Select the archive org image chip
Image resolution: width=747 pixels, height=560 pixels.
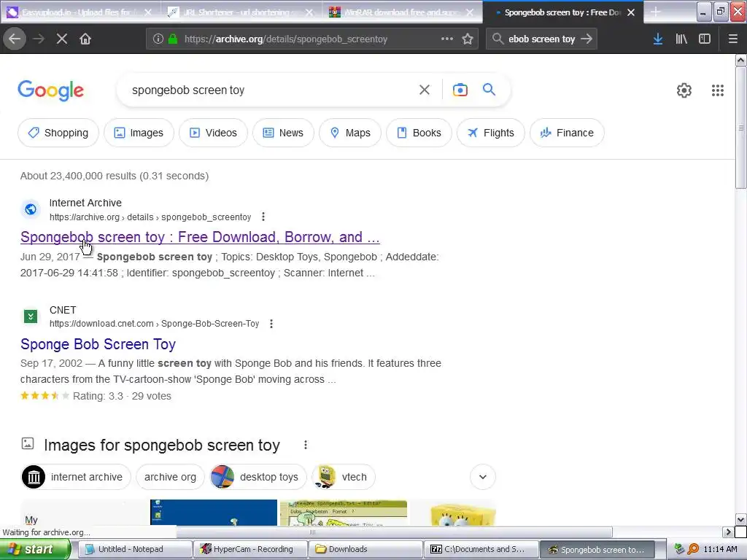point(170,477)
